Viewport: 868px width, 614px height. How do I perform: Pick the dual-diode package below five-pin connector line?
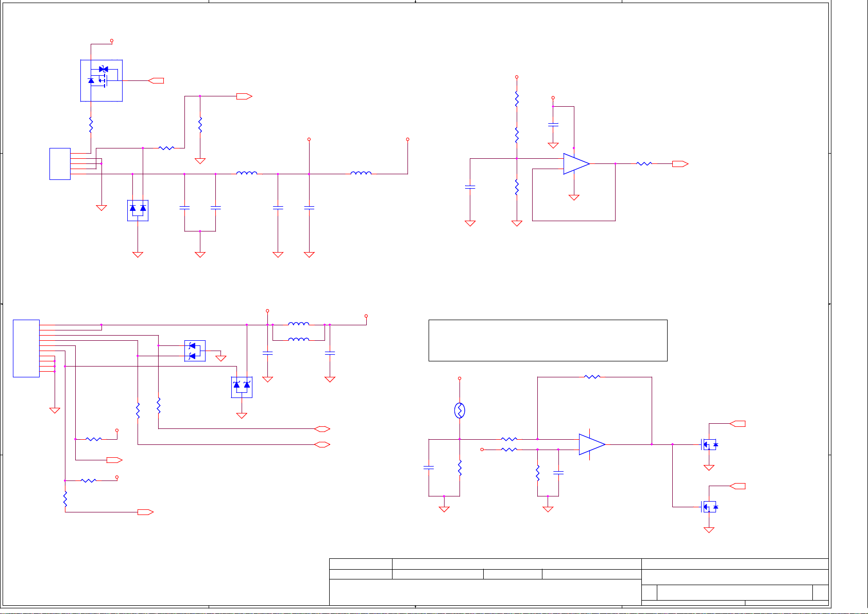pos(138,210)
